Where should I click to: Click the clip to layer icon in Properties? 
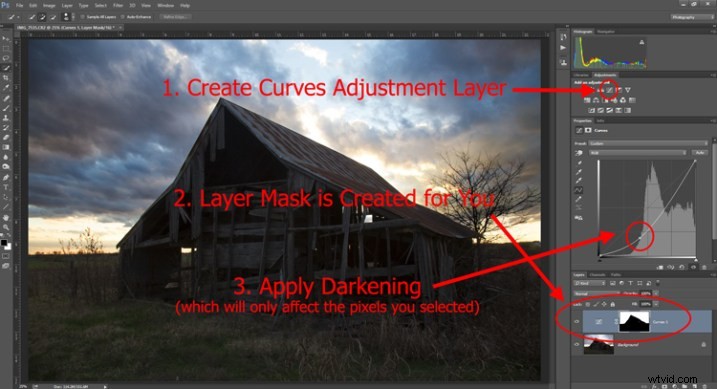(660, 267)
